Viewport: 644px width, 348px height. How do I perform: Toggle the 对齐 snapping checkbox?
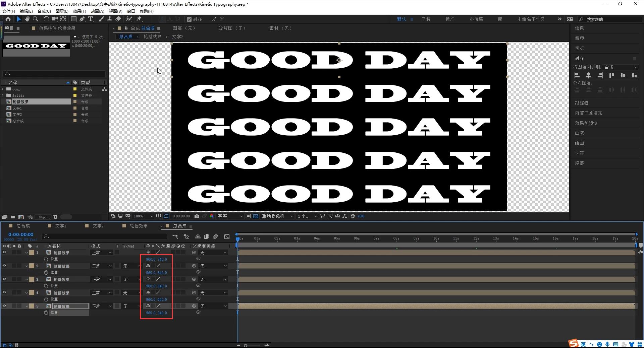tap(189, 19)
